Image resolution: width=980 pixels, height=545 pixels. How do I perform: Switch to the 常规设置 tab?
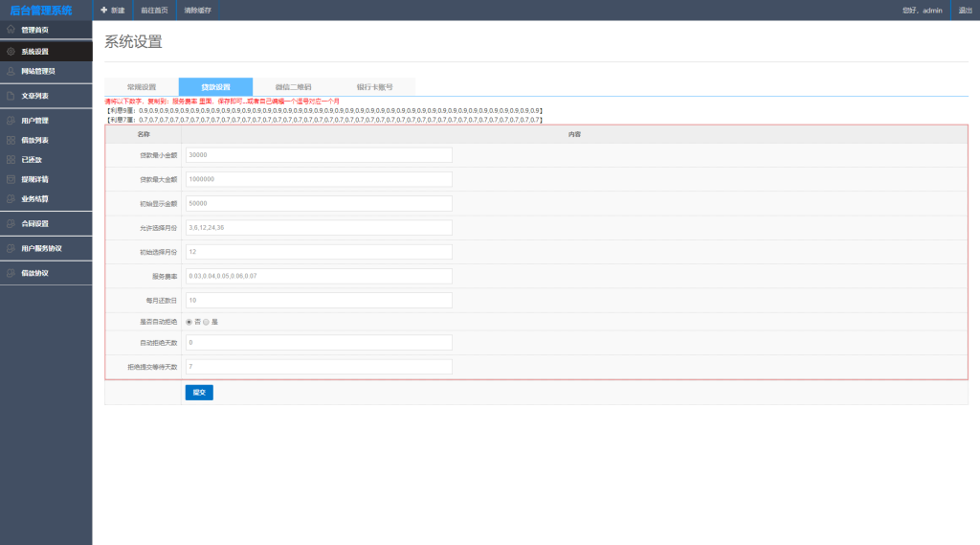(x=142, y=87)
